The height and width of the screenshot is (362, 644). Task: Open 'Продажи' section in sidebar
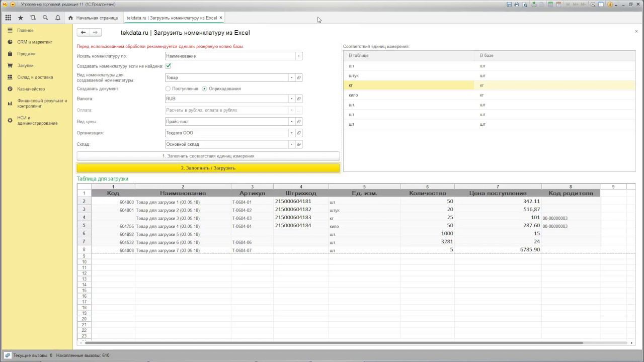[26, 54]
